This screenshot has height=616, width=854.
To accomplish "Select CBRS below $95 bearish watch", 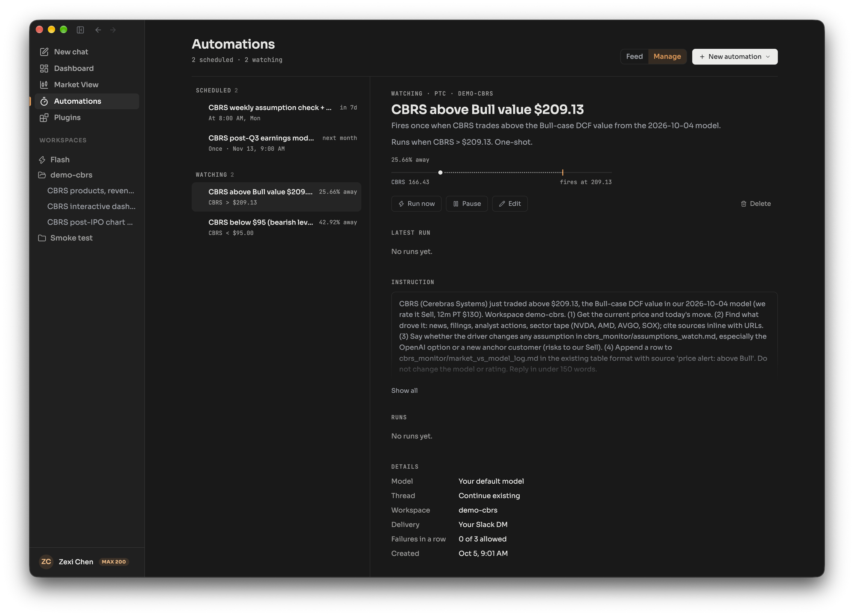I will pos(276,227).
